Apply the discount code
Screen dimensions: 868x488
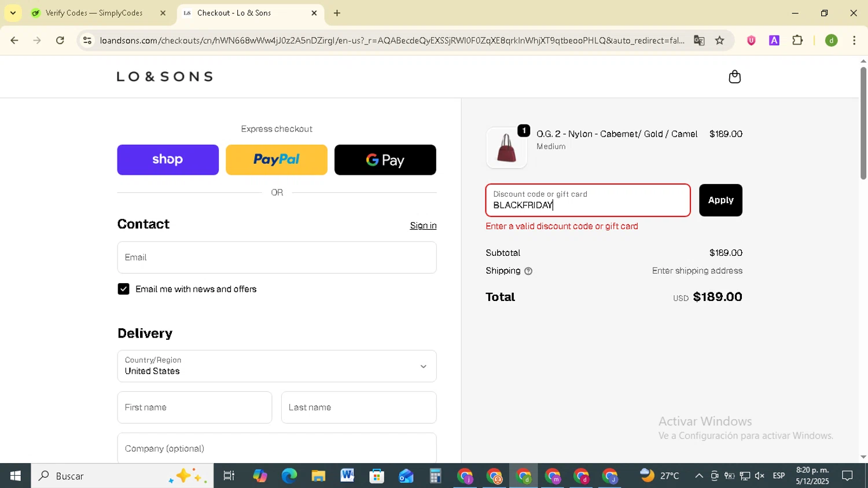pos(720,200)
